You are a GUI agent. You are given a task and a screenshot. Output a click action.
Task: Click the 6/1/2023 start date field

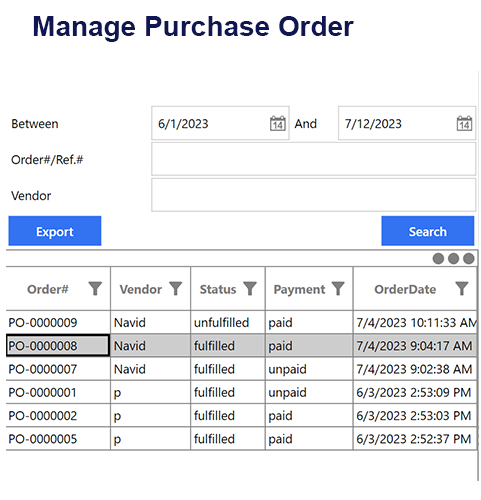coord(220,123)
